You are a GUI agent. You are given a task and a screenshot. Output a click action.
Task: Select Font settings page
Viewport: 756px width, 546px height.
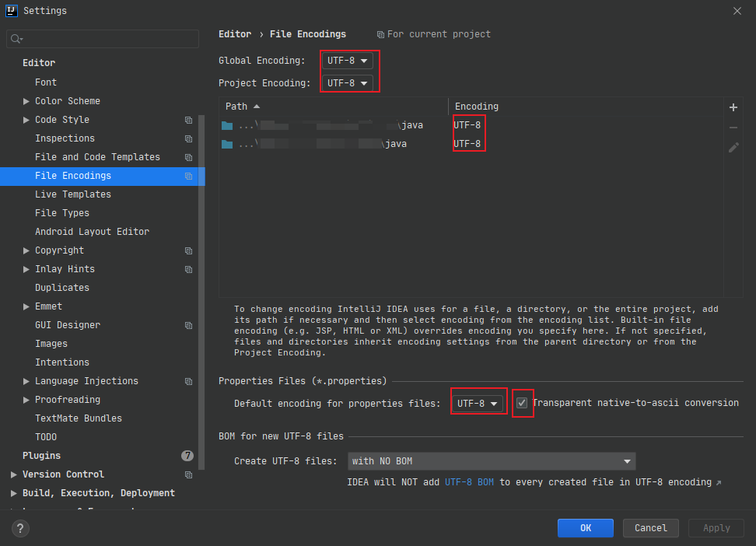point(46,82)
